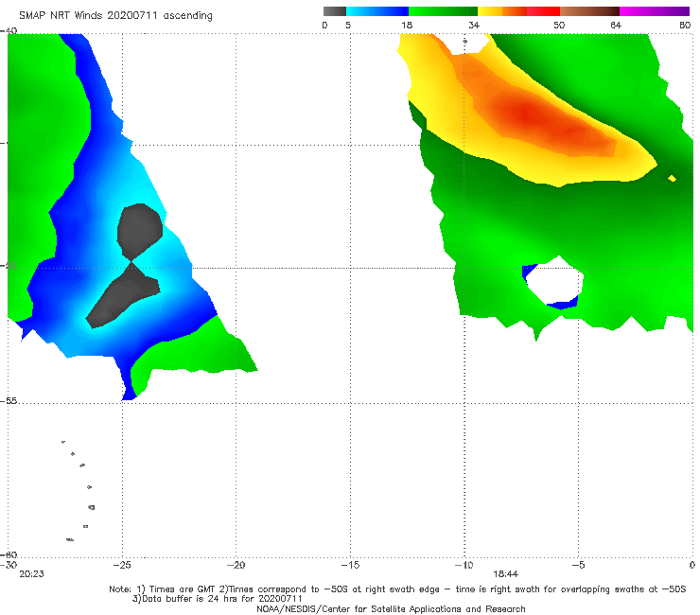Click the small yellow diamond patch in the right swath
The width and height of the screenshot is (700, 615).
(672, 179)
